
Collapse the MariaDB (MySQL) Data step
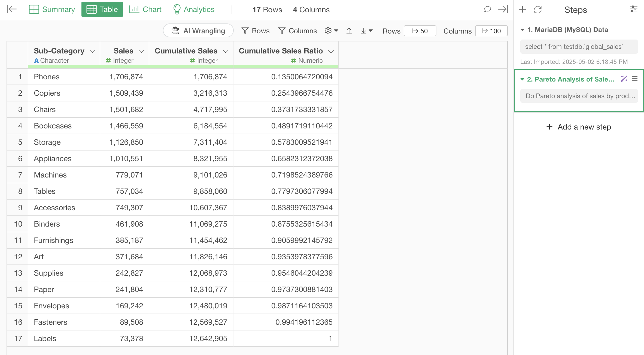[x=522, y=30]
